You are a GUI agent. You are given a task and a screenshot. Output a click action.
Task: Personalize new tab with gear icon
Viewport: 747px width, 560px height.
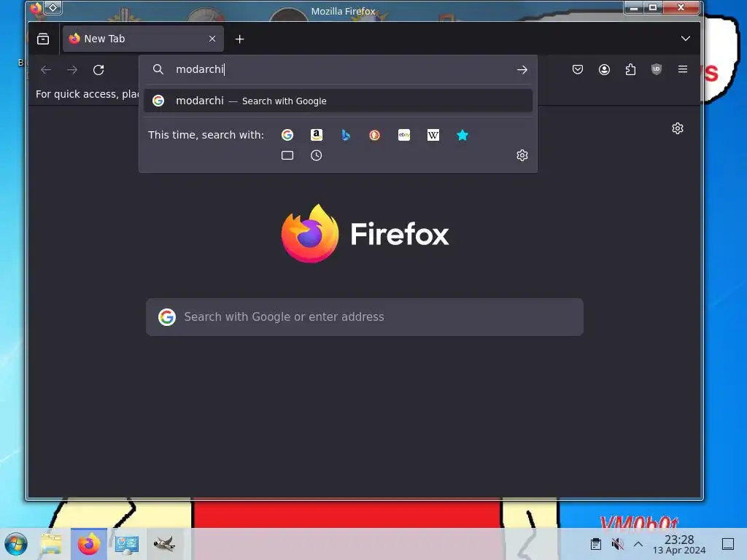(678, 128)
